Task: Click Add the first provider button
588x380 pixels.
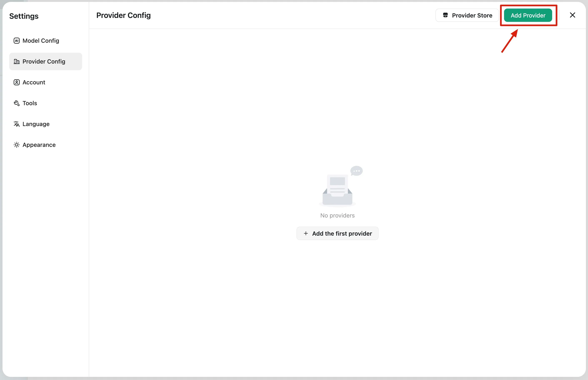Action: click(337, 233)
